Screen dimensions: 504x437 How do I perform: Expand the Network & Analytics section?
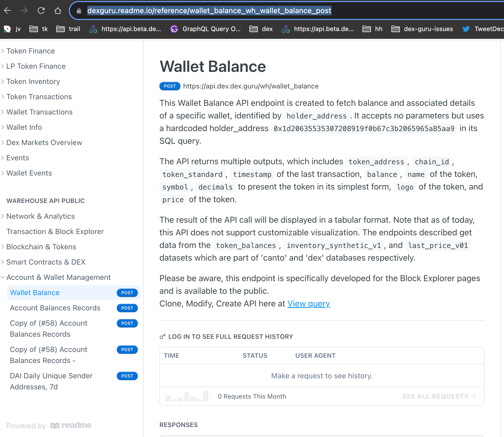(x=41, y=216)
